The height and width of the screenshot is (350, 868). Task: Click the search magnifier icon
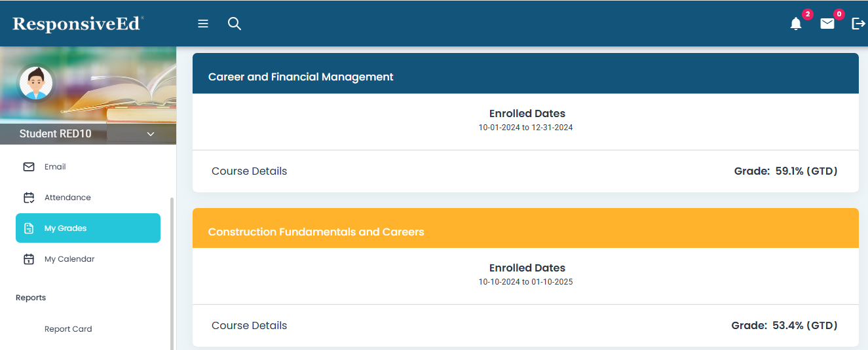(235, 24)
